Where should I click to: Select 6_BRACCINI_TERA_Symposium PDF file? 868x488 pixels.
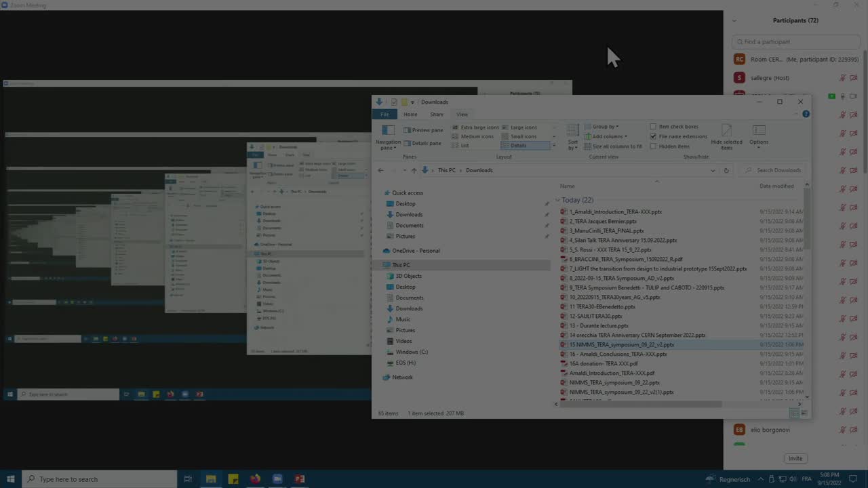pyautogui.click(x=626, y=259)
